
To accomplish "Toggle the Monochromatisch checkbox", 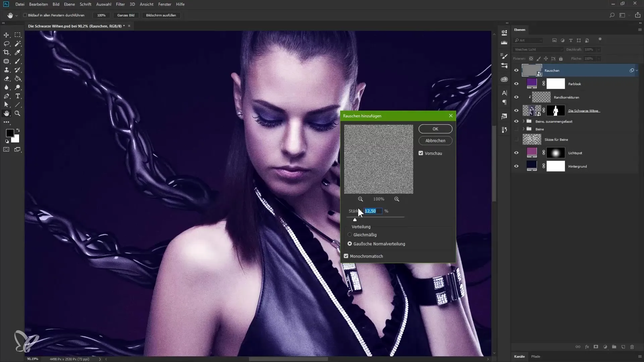I will click(x=346, y=256).
